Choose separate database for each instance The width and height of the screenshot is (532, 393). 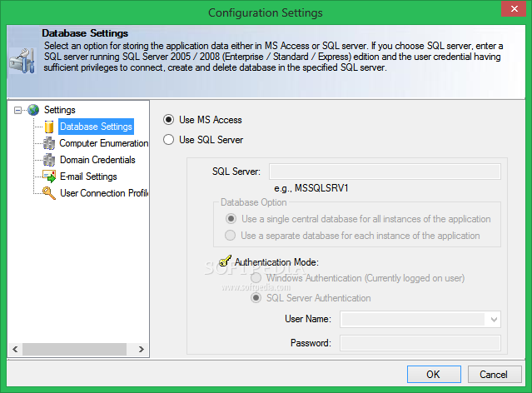[x=230, y=235]
